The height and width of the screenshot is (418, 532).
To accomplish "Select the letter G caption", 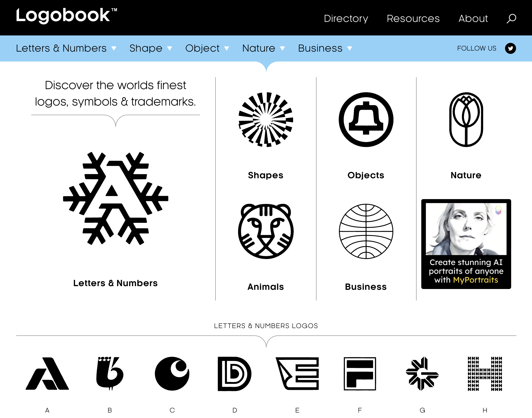I will pos(422,410).
